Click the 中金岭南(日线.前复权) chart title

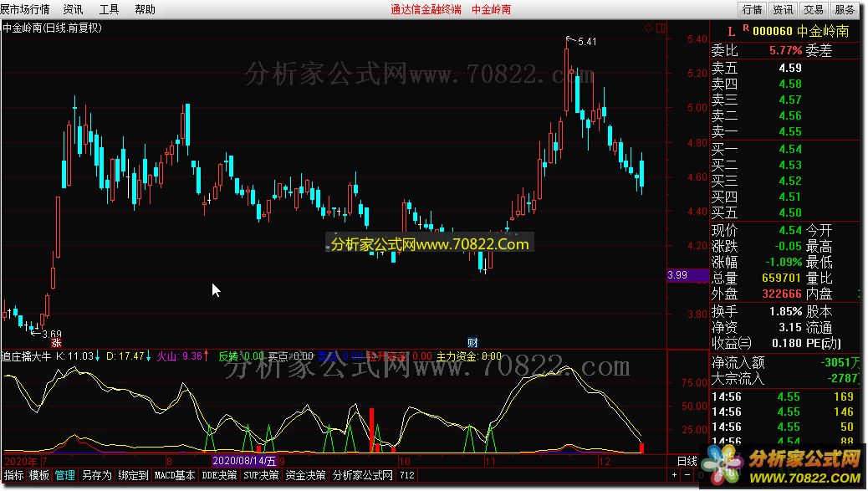point(52,28)
